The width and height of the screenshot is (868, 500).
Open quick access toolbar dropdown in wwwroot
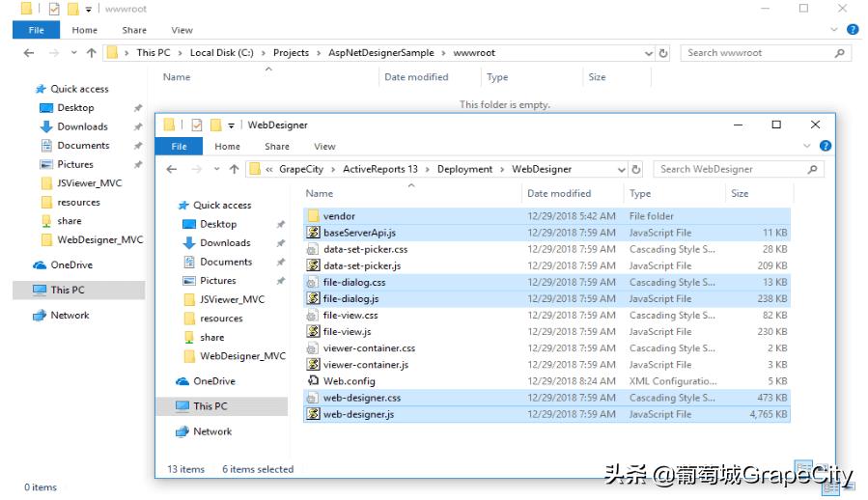[88, 10]
